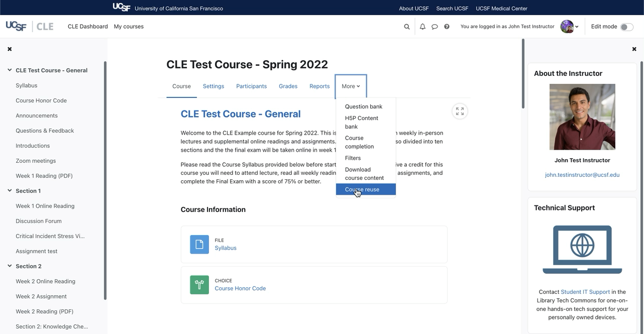Image resolution: width=644 pixels, height=334 pixels.
Task: Collapse Section 2 in course index
Action: [x=10, y=266]
